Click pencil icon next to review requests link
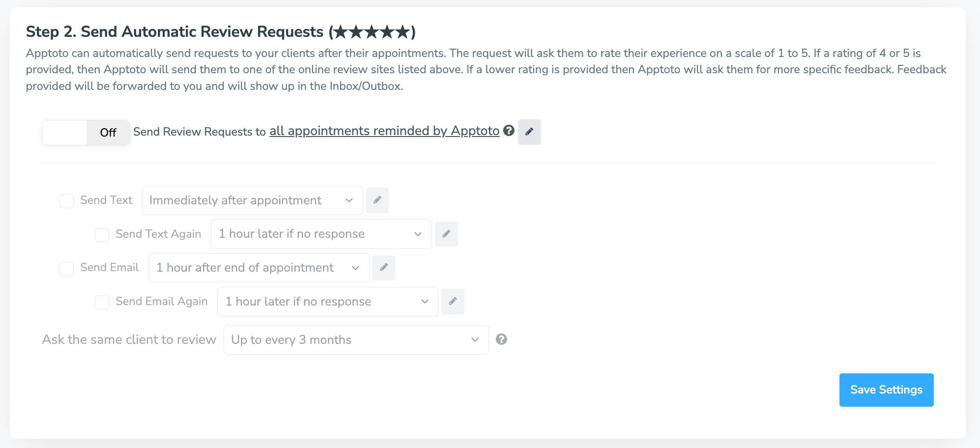The image size is (980, 448). [x=529, y=132]
